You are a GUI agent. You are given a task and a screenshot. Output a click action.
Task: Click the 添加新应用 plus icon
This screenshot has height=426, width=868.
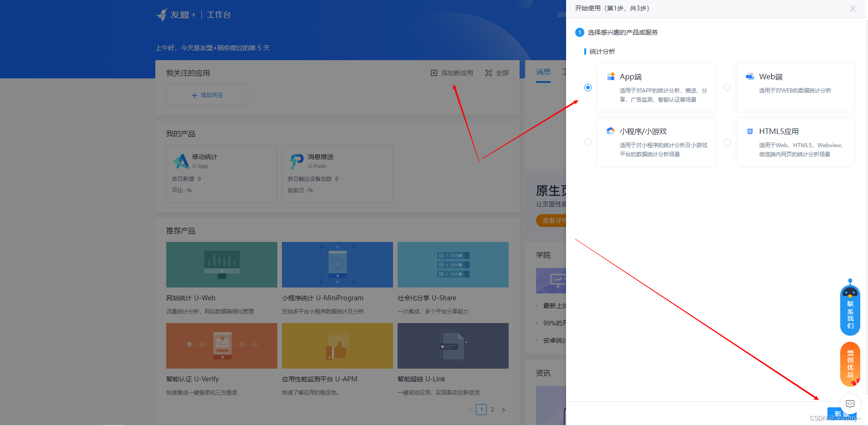click(x=434, y=73)
